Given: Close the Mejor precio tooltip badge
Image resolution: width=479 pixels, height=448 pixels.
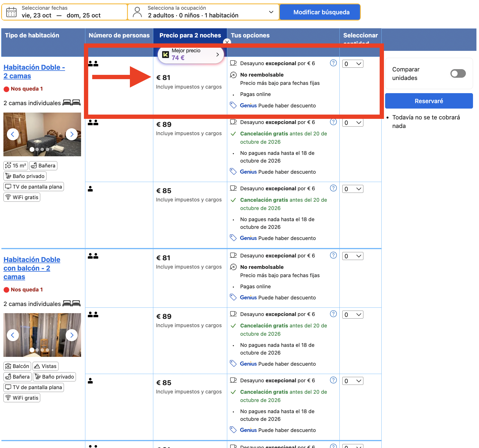Looking at the screenshot, I should [227, 42].
